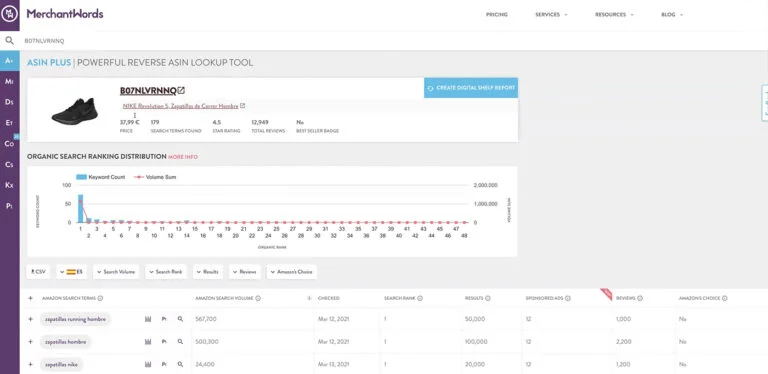
Task: Click plus icon in table header row
Action: (x=30, y=298)
